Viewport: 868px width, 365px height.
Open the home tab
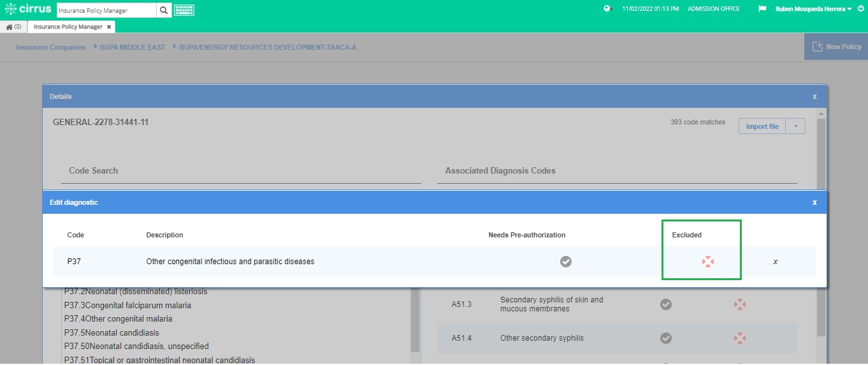point(13,27)
